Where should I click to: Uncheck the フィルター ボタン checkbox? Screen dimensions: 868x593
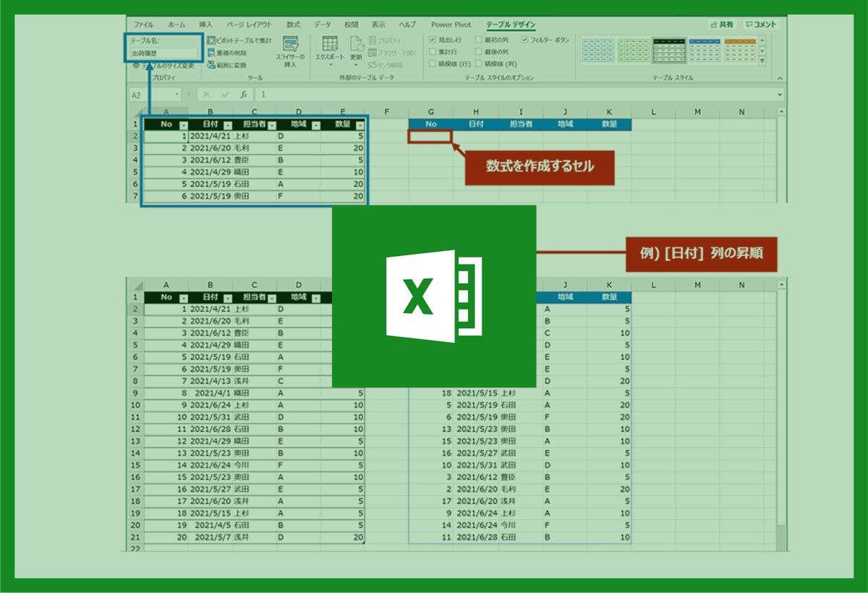pos(524,40)
